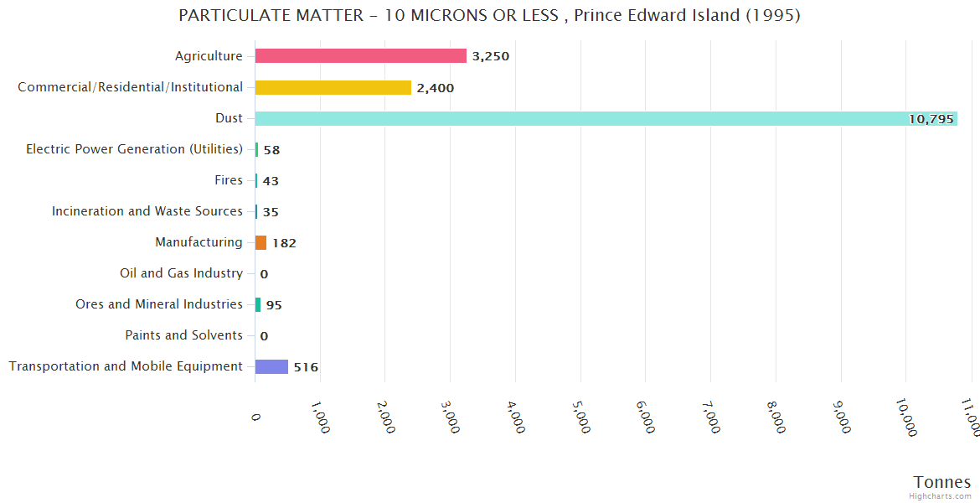The image size is (980, 503).
Task: Click the 10,795 Dust data label
Action: coord(931,119)
